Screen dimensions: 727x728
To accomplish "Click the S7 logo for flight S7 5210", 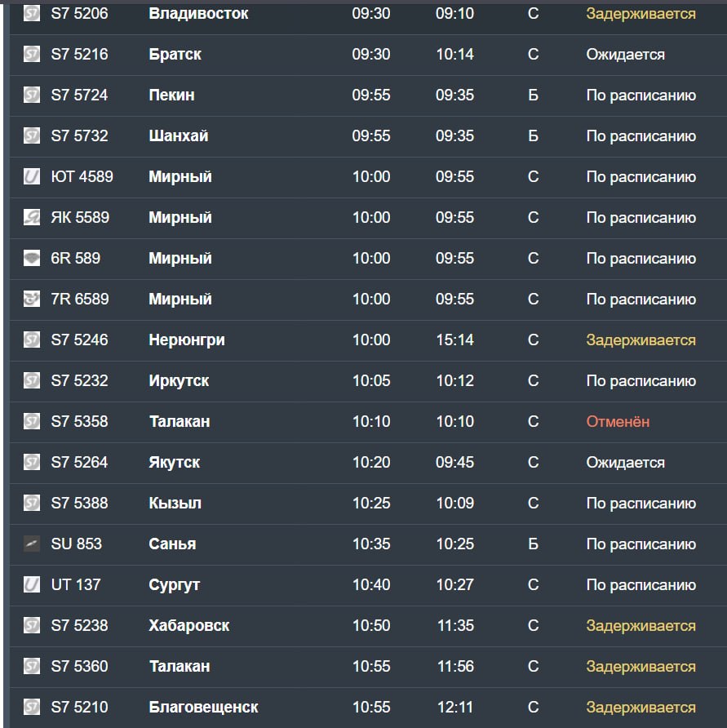I will (32, 707).
